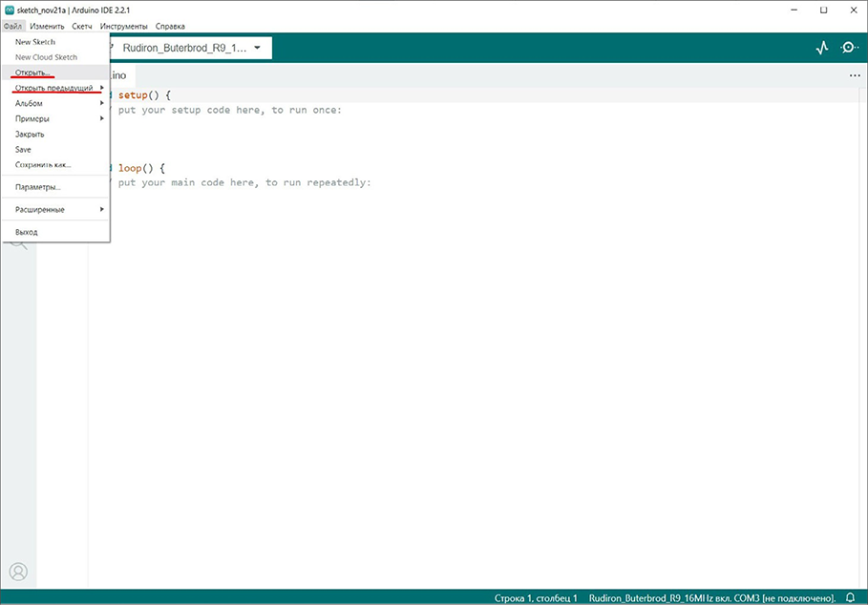This screenshot has width=868, height=605.
Task: Click the Arduino app icon in title bar
Action: click(x=10, y=10)
